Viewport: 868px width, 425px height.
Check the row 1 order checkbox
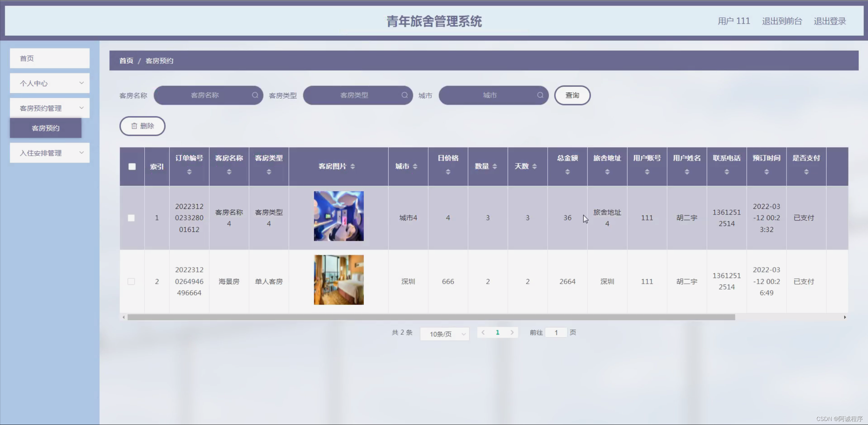(x=131, y=218)
